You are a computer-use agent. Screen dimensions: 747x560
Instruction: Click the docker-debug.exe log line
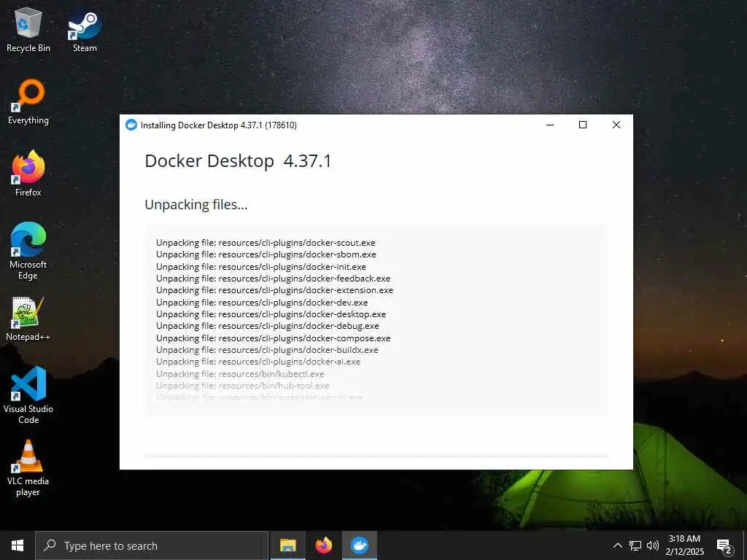click(268, 326)
